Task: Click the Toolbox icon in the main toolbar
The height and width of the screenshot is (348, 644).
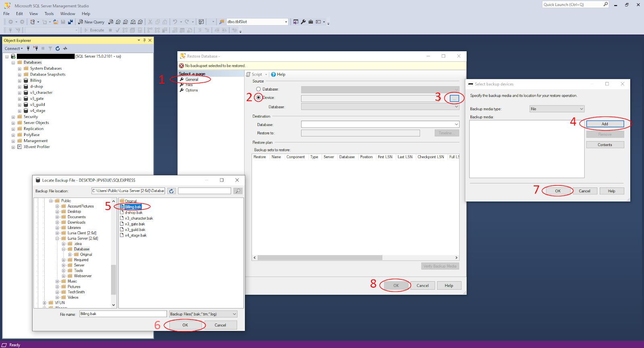Action: coord(311,22)
